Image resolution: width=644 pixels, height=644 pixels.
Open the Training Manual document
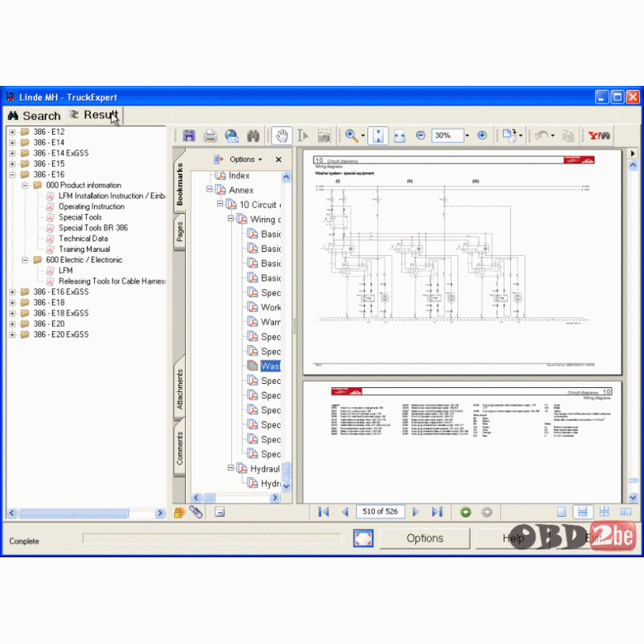click(84, 249)
